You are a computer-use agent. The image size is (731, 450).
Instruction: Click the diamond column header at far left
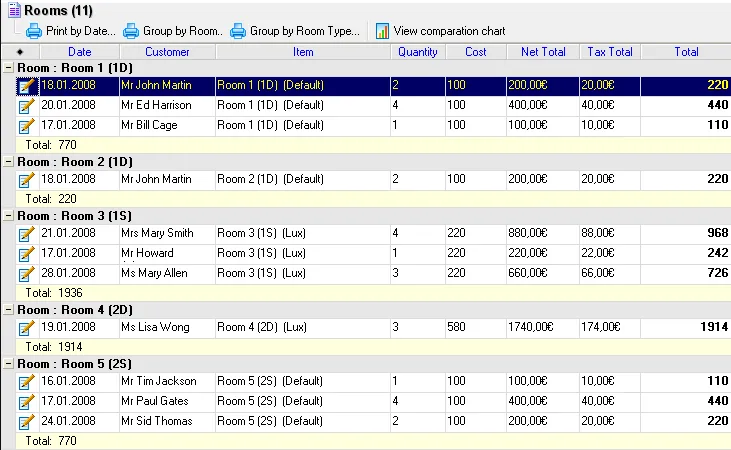[20, 52]
